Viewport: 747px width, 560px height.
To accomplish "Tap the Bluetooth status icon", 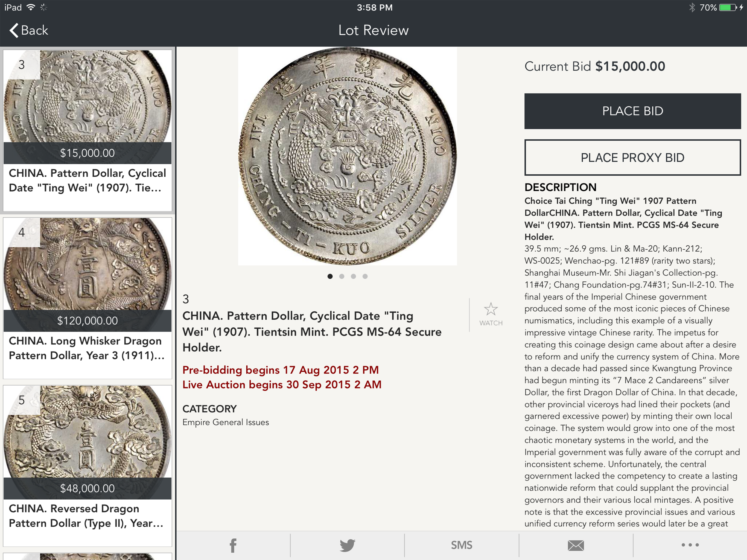I will coord(691,7).
